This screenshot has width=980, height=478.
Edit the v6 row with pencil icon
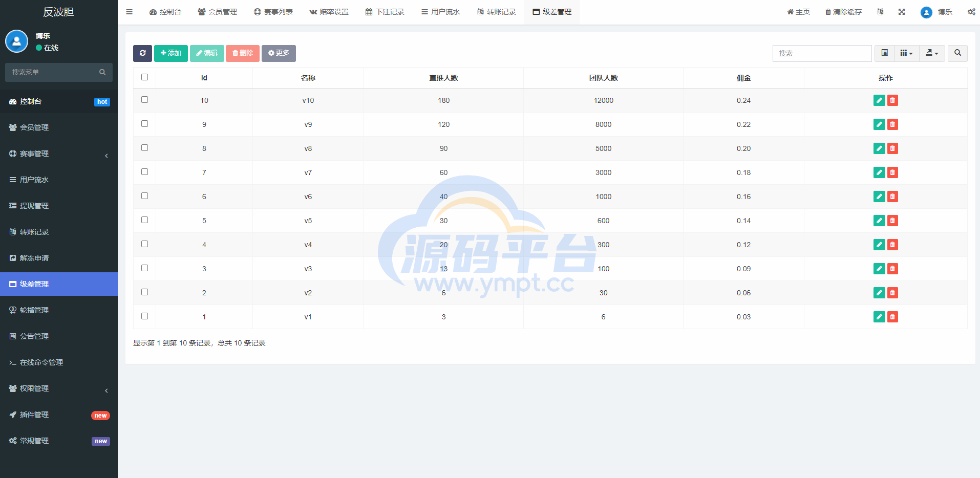(x=879, y=197)
